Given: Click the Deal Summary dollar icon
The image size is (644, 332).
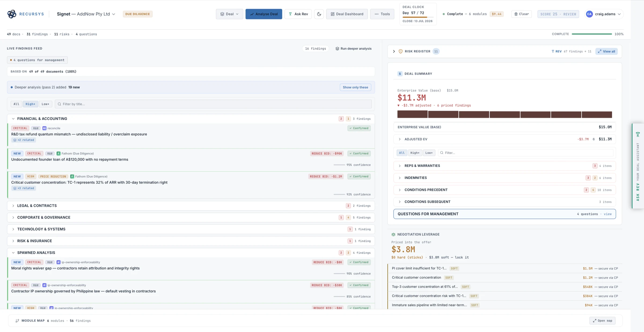Looking at the screenshot, I should pos(400,74).
